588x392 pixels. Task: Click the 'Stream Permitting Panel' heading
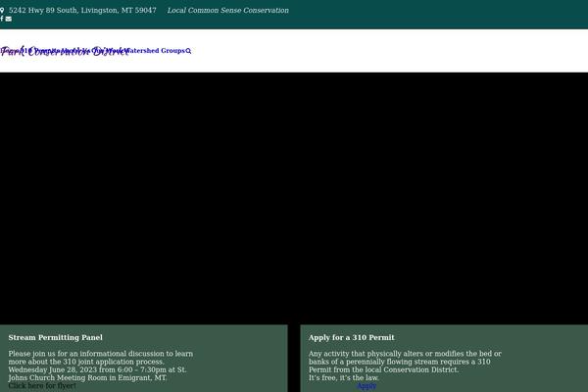tap(55, 337)
